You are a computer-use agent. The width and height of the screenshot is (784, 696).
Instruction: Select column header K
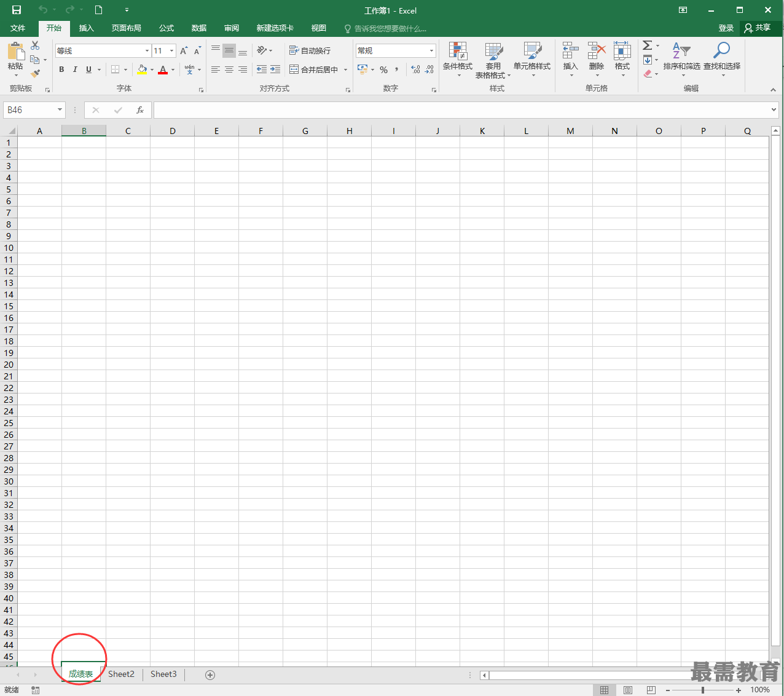tap(482, 131)
